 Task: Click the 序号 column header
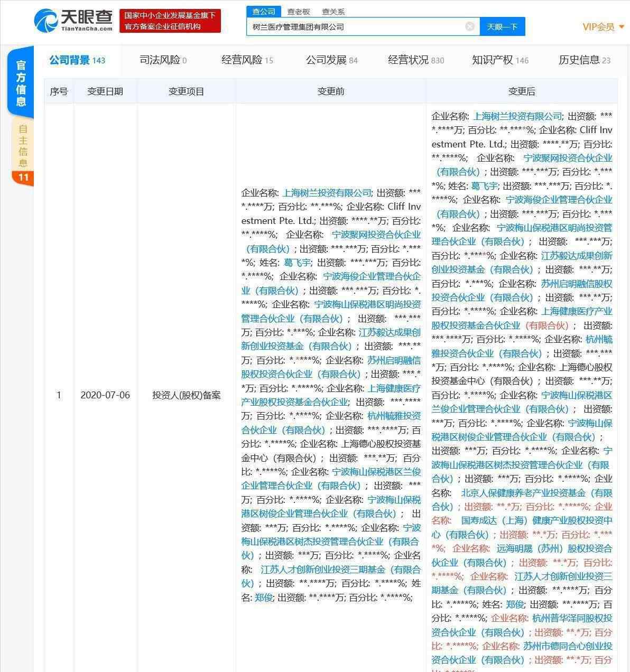[x=59, y=91]
